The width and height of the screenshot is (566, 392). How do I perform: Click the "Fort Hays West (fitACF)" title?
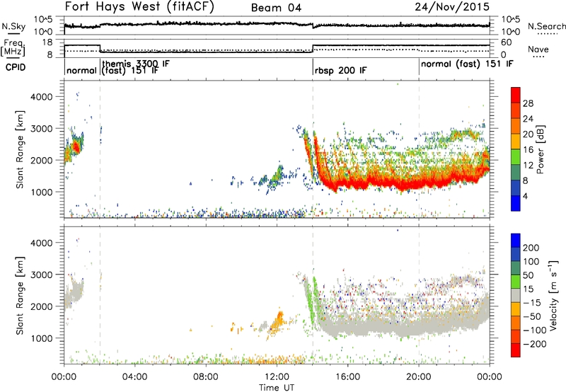coord(139,7)
